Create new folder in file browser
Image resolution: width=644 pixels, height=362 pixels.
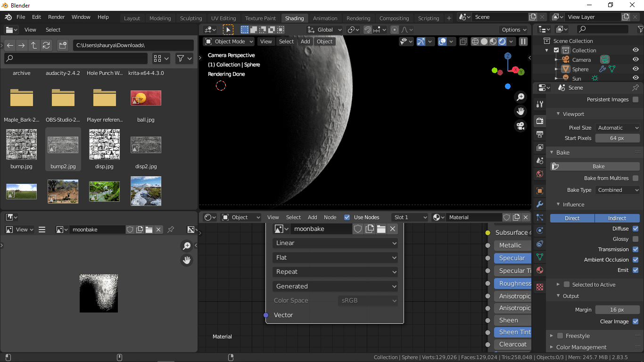[x=63, y=45]
